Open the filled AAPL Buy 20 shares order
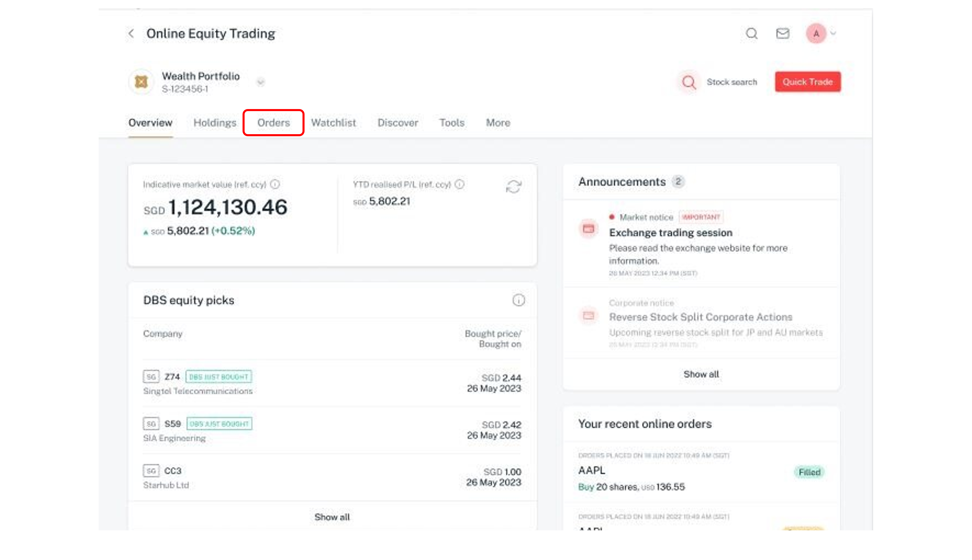The width and height of the screenshot is (972, 560). tap(701, 472)
